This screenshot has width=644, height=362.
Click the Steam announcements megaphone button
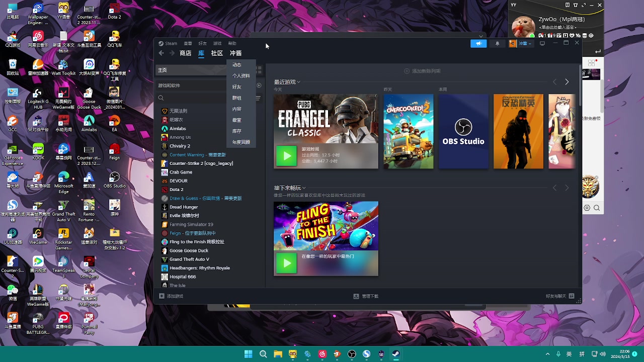[x=478, y=44]
